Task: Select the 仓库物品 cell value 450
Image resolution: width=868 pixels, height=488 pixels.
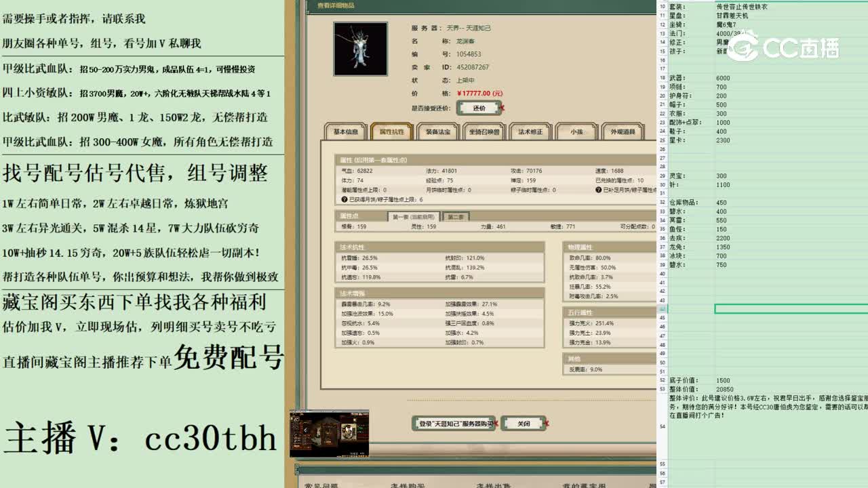Action: point(722,203)
